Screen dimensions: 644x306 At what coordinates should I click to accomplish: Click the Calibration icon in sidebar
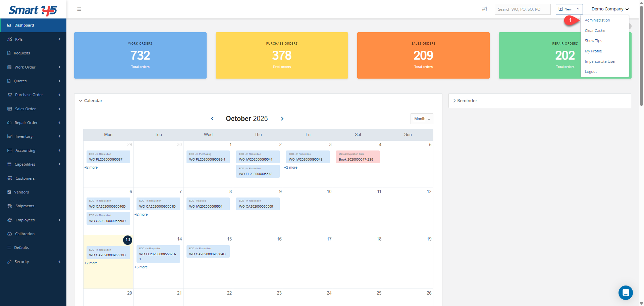click(10, 234)
